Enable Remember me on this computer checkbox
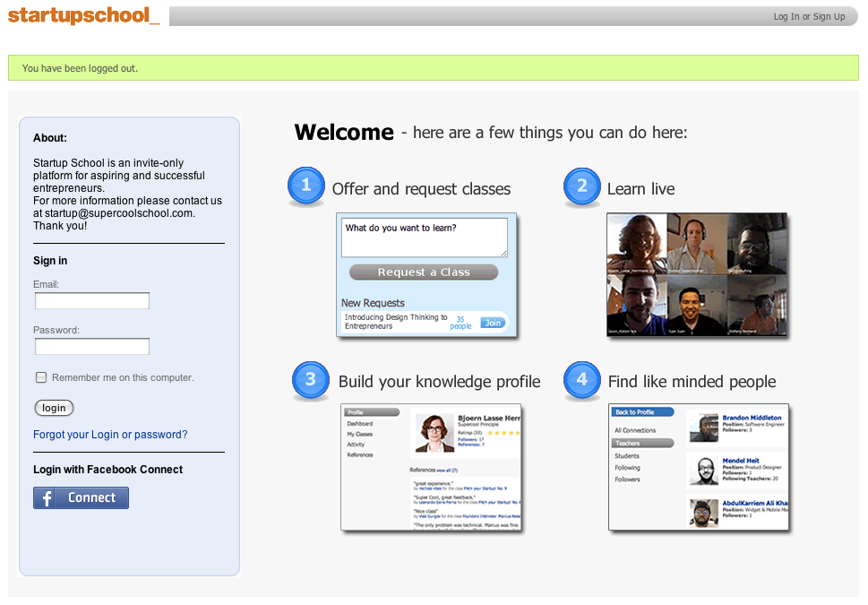 (x=41, y=377)
